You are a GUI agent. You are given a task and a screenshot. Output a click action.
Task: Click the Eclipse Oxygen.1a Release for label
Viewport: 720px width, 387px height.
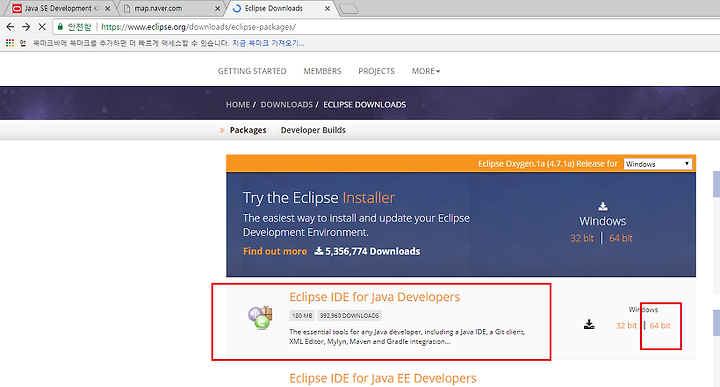tap(547, 164)
